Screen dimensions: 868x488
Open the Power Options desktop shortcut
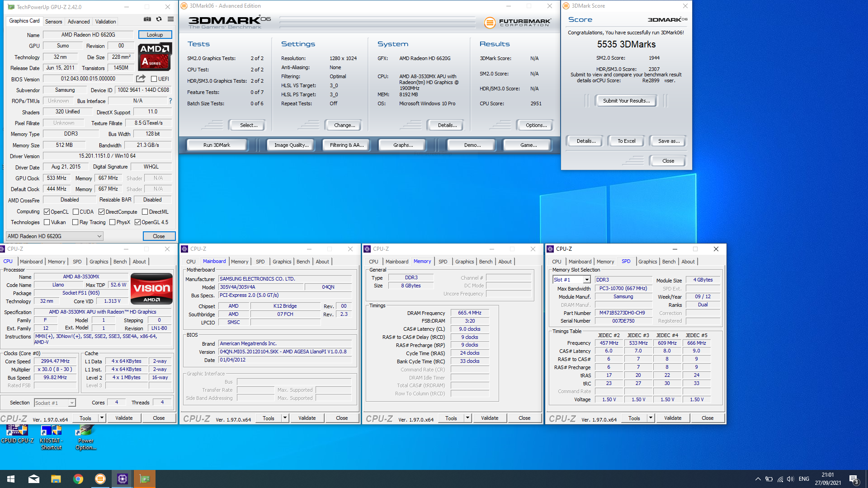[86, 437]
